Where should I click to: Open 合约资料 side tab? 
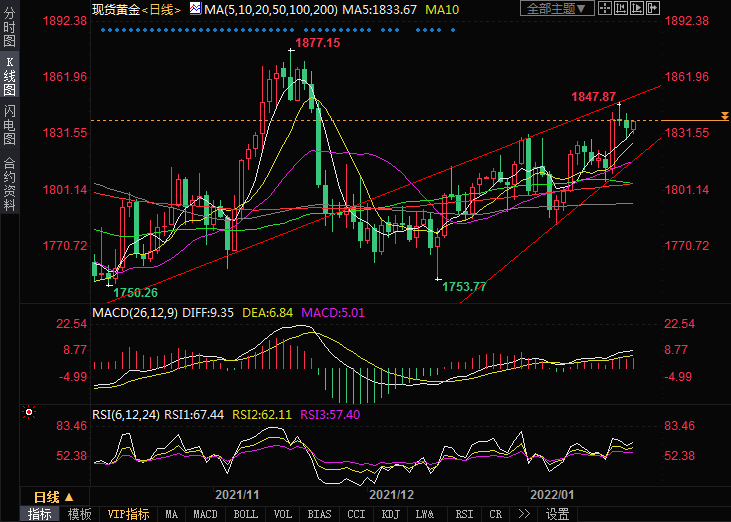coord(9,183)
